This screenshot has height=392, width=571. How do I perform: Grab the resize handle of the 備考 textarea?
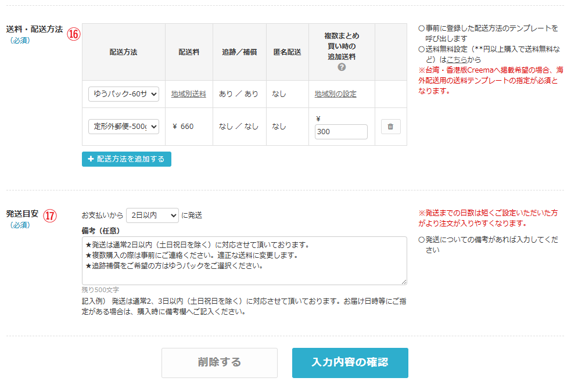(403, 282)
